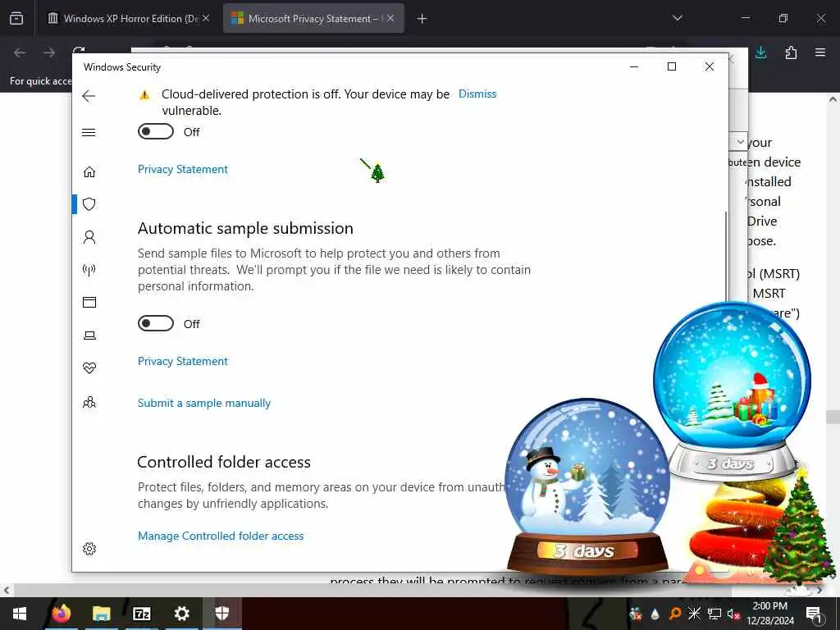
Task: Click the muted volume tray icon
Action: (733, 614)
